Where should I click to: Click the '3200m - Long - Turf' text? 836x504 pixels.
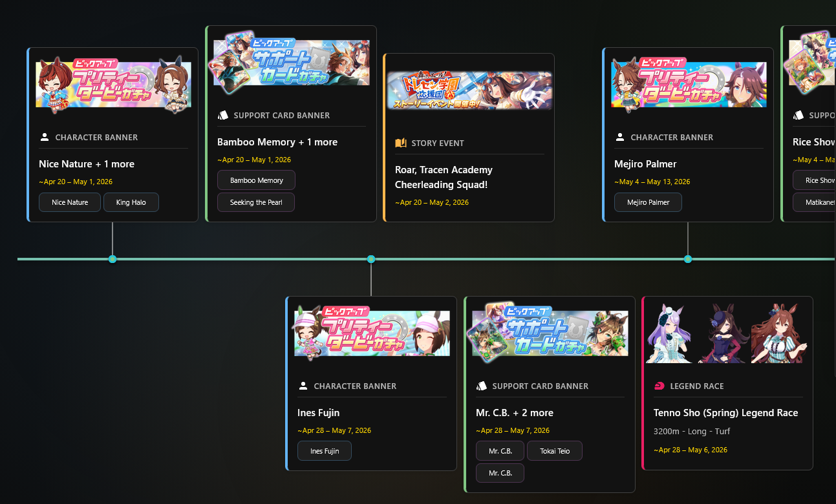click(x=692, y=431)
